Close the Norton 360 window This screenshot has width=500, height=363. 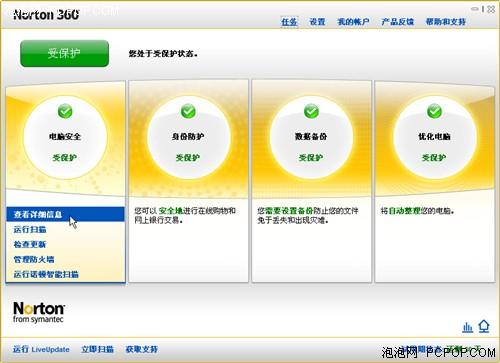click(491, 9)
